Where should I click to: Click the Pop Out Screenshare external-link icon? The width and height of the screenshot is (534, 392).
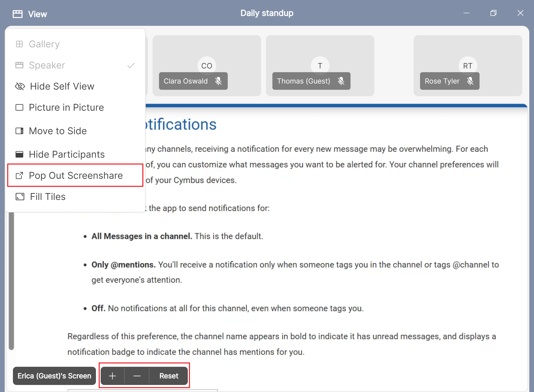(x=19, y=176)
